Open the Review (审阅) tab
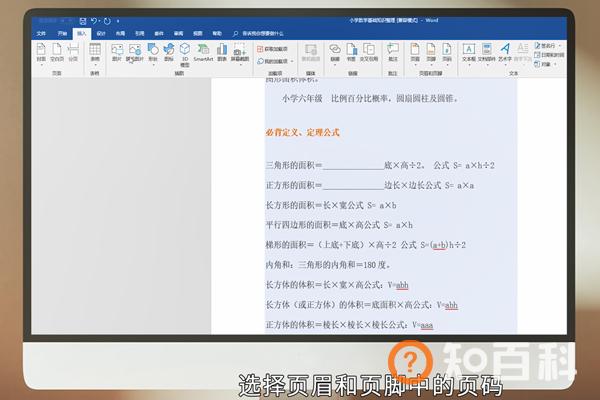The image size is (600, 400). 179,34
